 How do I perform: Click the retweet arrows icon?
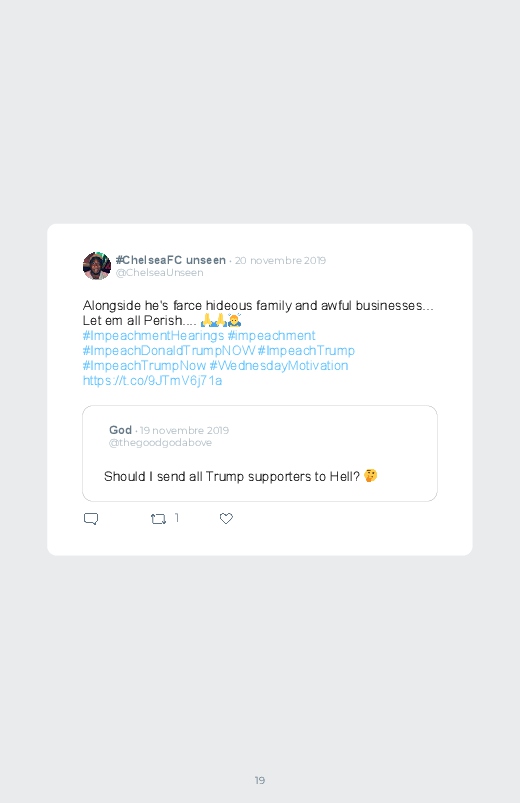pos(158,519)
